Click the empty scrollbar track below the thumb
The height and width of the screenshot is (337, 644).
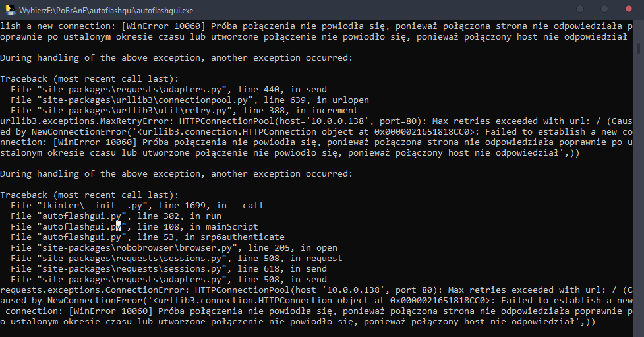639,198
